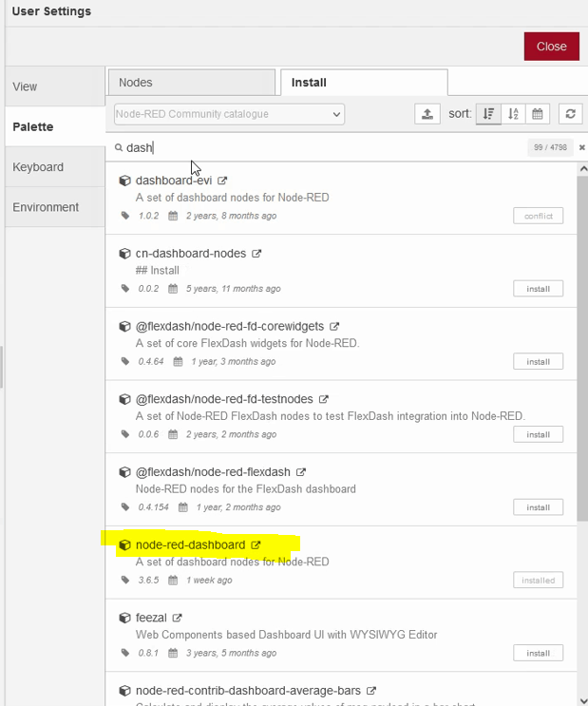
Task: Click the upload module tgz icon
Action: coord(427,114)
